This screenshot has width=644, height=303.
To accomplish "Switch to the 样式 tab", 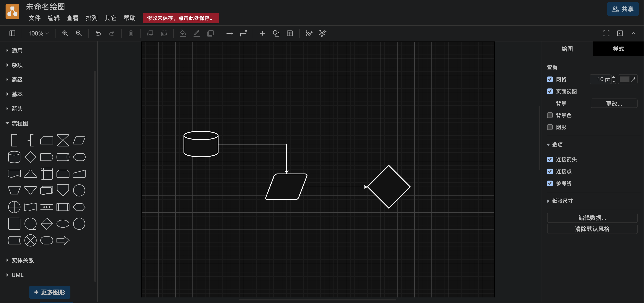I will click(618, 49).
